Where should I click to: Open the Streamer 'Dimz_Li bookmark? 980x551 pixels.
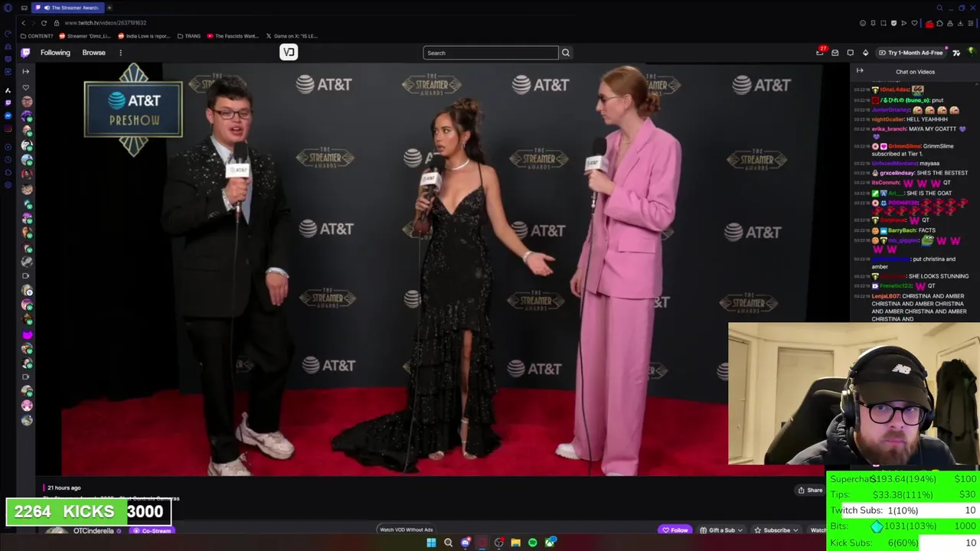pyautogui.click(x=85, y=36)
